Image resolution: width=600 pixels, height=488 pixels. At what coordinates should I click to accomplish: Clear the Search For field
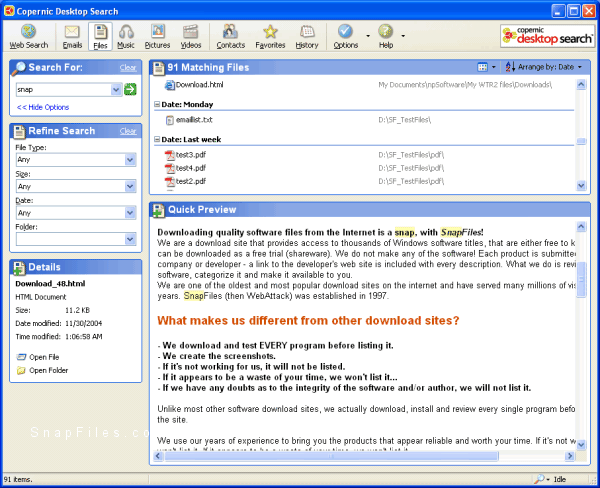click(128, 68)
